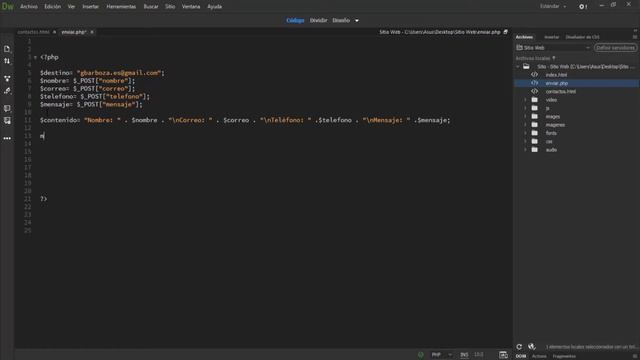Click the format source code brush icon
Screen dimensions: 640x360
pyautogui.click(x=7, y=91)
